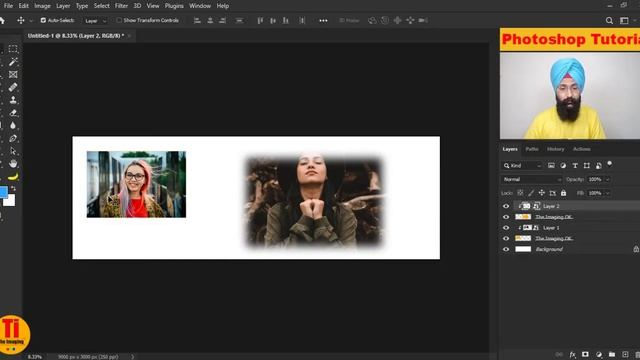Switch to the Actions tab

(x=582, y=149)
